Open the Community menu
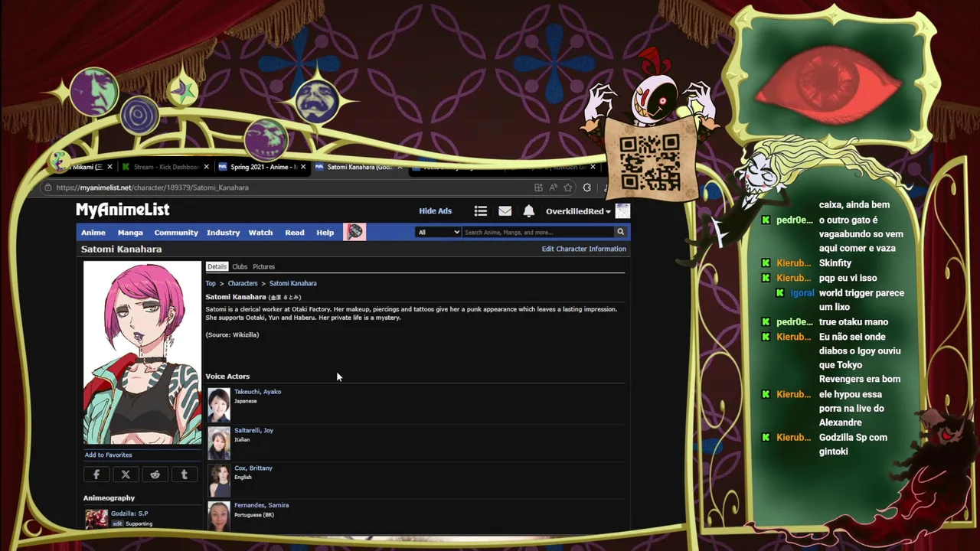Image resolution: width=980 pixels, height=551 pixels. tap(176, 233)
